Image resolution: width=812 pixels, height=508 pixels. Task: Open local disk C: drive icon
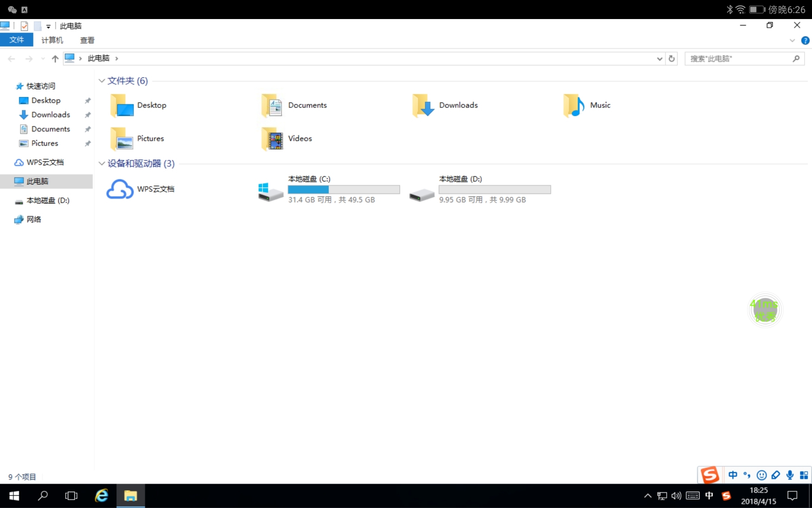pyautogui.click(x=271, y=192)
